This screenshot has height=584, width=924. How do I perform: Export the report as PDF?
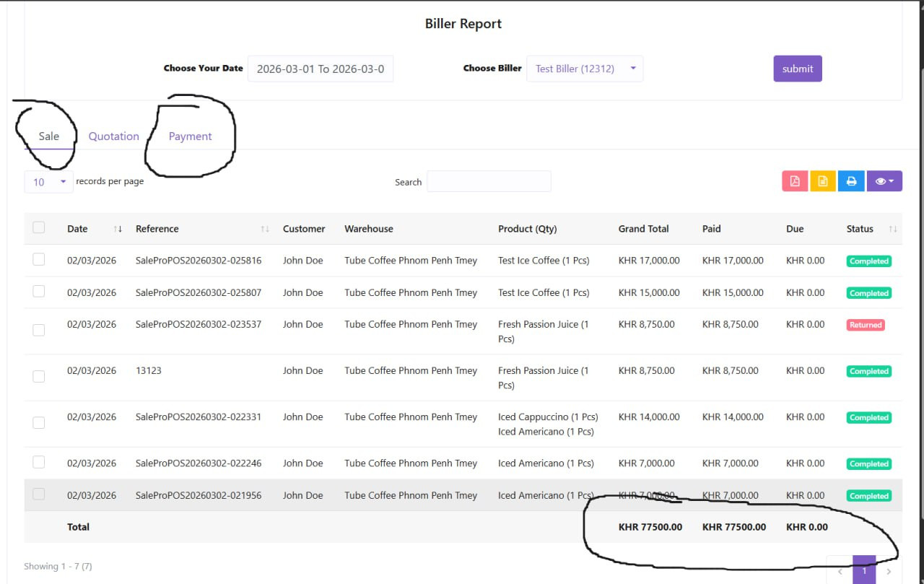tap(795, 181)
